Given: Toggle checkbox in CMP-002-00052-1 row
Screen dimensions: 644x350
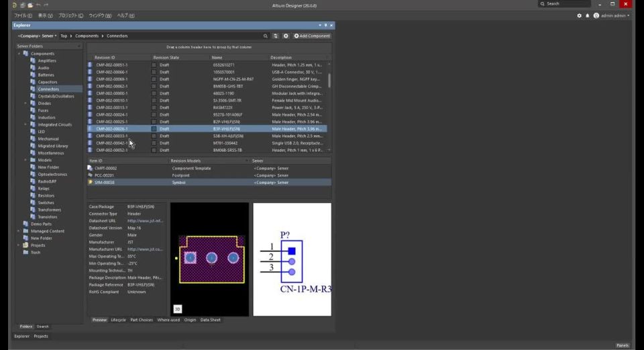Looking at the screenshot, I should pos(154,150).
